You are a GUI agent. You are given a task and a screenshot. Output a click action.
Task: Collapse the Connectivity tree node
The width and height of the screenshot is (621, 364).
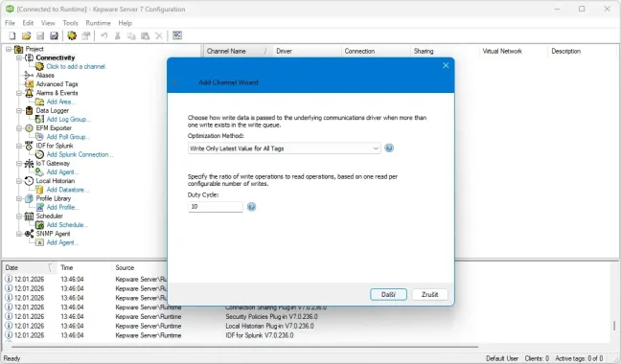[x=18, y=57]
